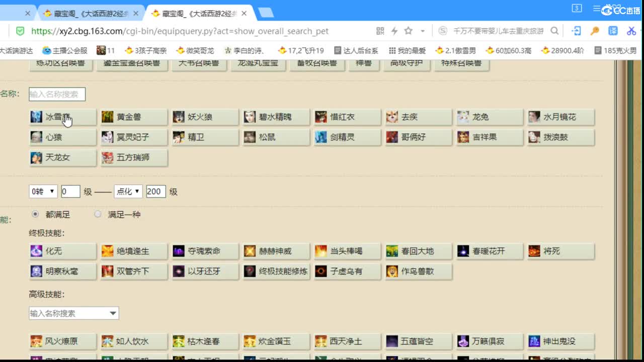The height and width of the screenshot is (362, 644).
Task: Select the 枯木逢春 skill
Action: [205, 341]
